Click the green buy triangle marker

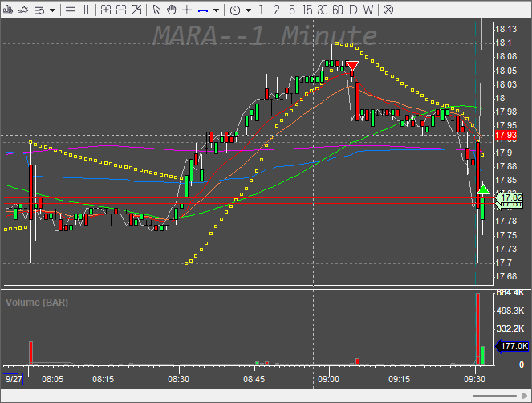tap(484, 189)
